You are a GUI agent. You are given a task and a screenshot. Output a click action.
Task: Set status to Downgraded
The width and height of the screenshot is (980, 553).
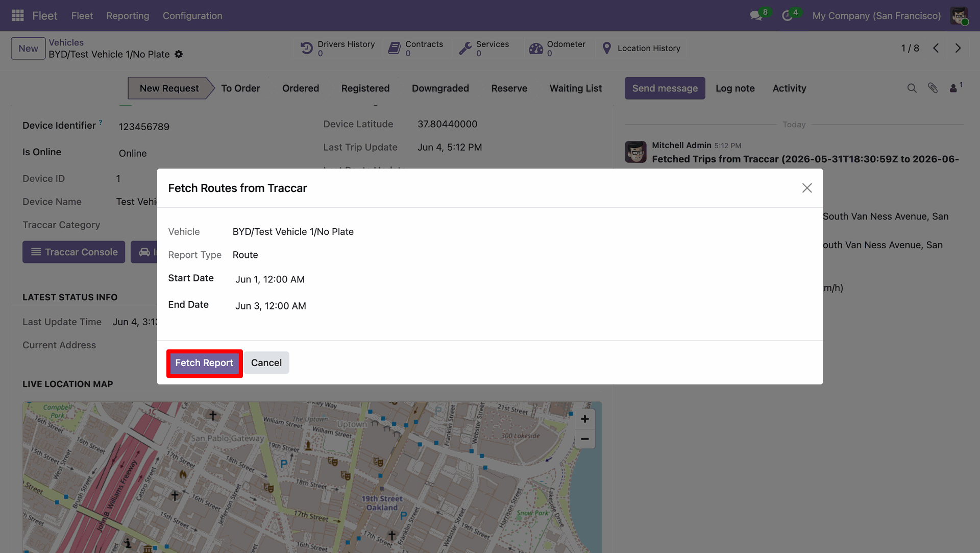coord(440,88)
